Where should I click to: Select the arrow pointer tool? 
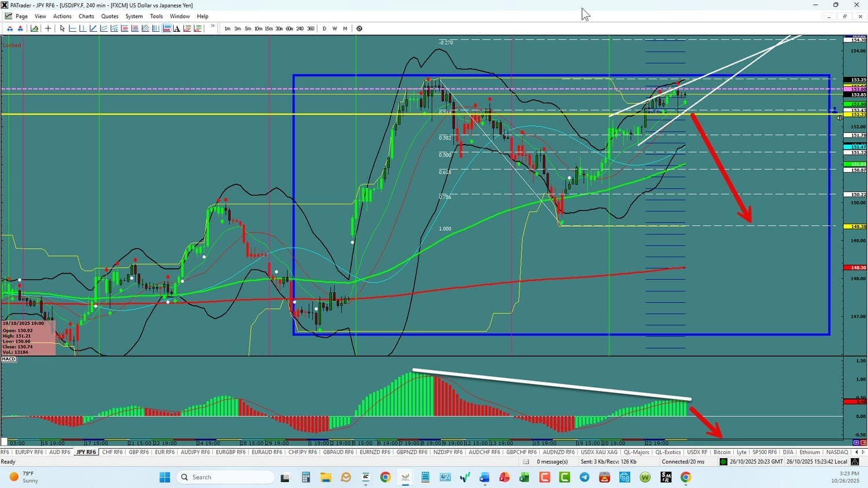(x=62, y=28)
